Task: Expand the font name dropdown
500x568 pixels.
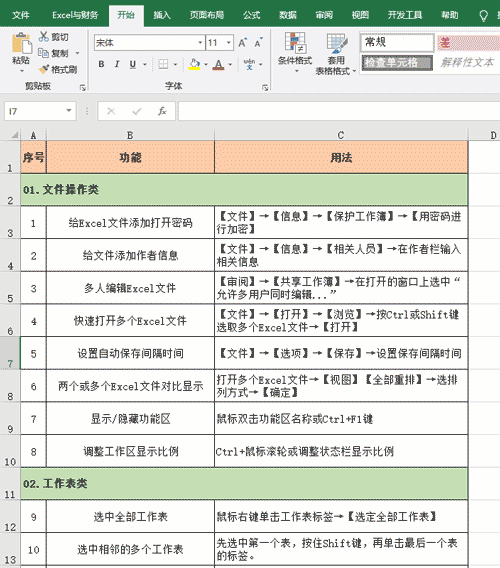Action: point(200,43)
